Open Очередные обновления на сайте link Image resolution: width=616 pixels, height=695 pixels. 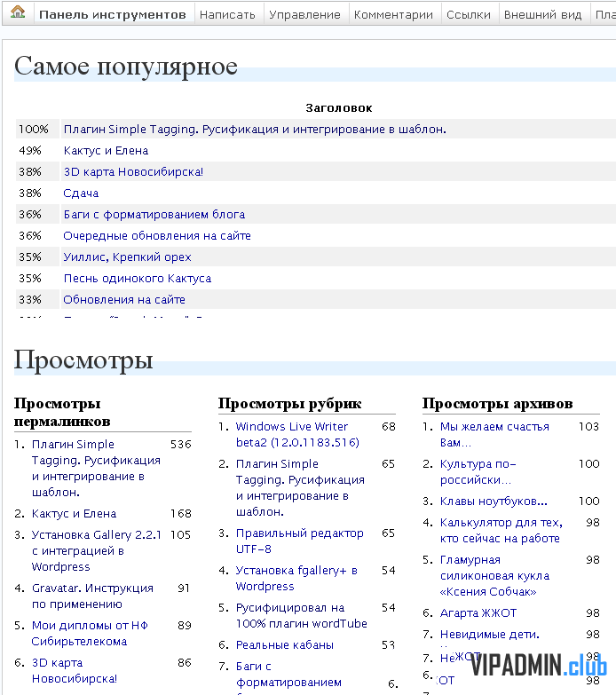tap(157, 236)
